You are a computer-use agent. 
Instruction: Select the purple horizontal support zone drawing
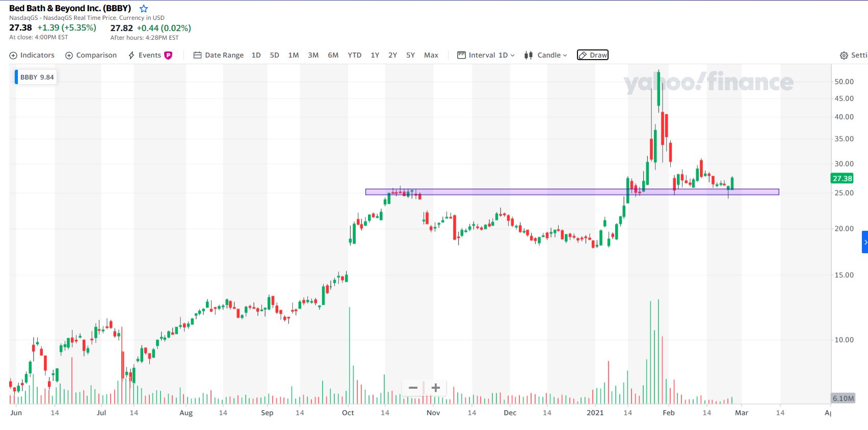[572, 192]
